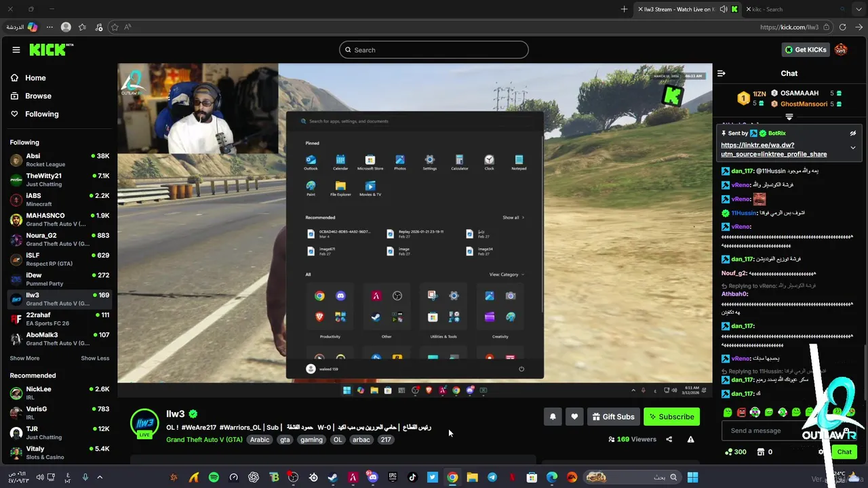The height and width of the screenshot is (488, 868).
Task: Open NickLee IRL recommended channel
Action: pos(59,393)
